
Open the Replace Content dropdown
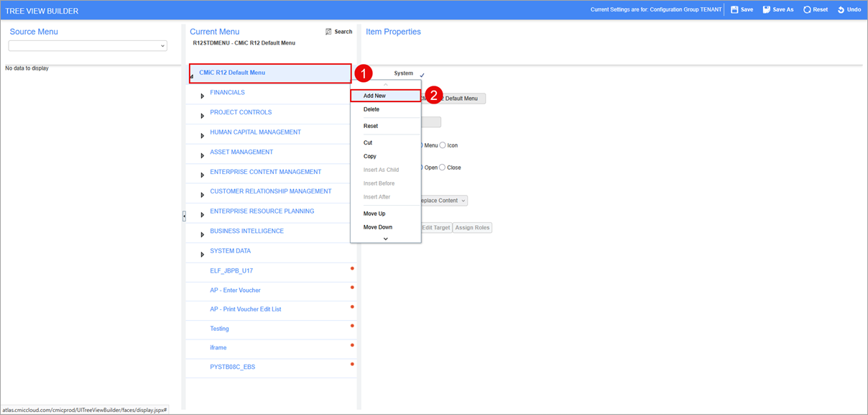tap(444, 201)
